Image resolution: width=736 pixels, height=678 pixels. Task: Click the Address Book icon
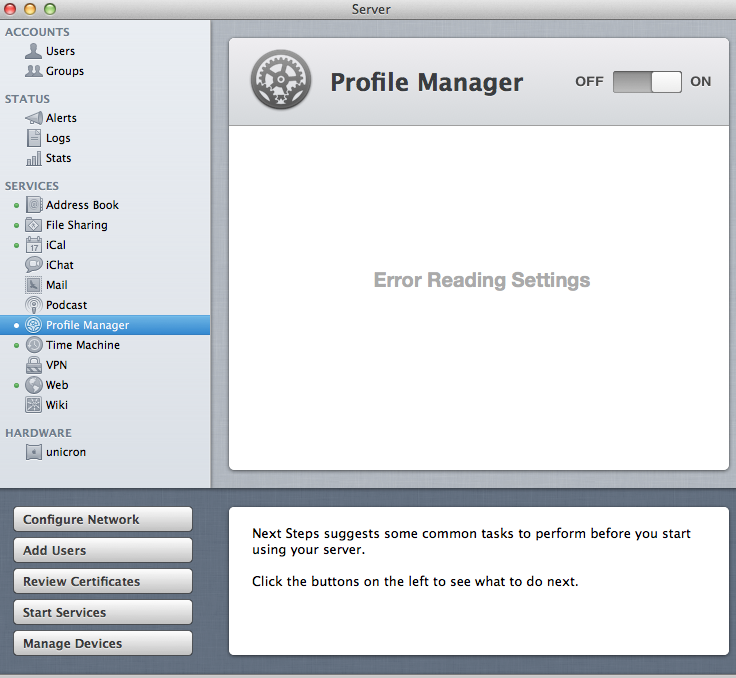(33, 205)
